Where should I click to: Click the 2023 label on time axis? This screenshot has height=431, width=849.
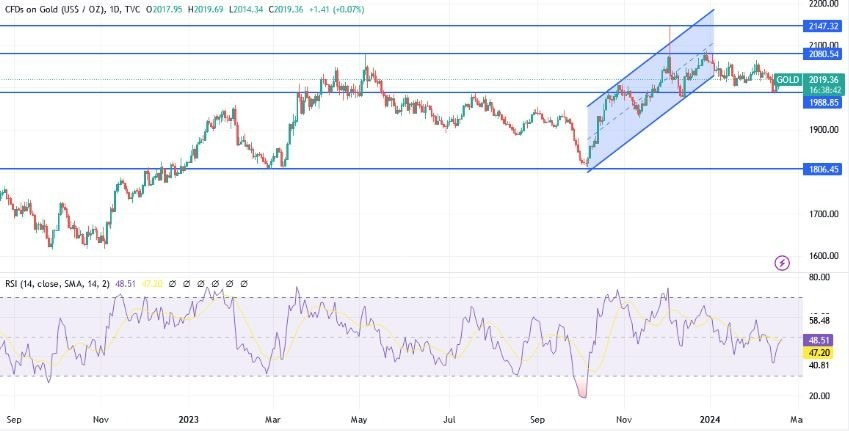pyautogui.click(x=189, y=420)
